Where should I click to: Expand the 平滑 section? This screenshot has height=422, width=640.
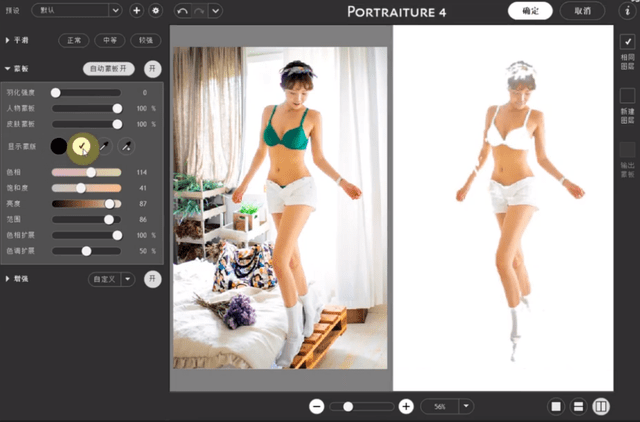click(7, 40)
